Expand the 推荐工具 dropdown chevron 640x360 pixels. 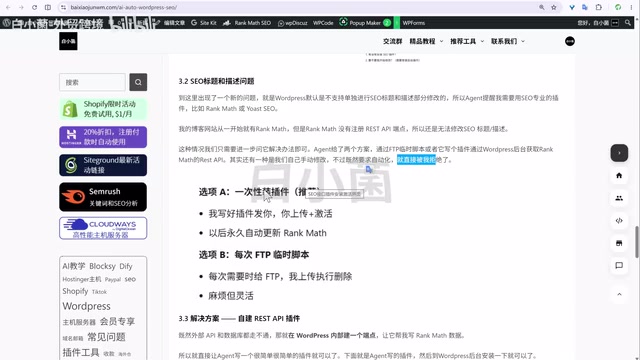coord(482,41)
